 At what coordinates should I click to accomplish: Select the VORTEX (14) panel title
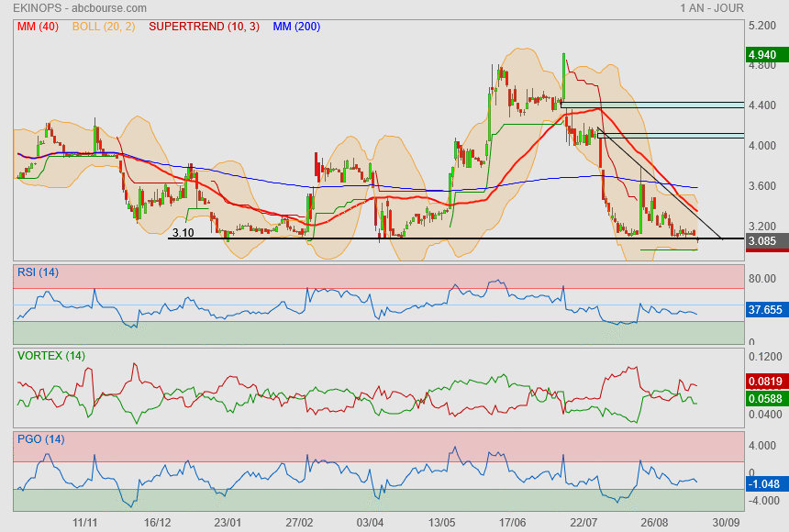pyautogui.click(x=50, y=355)
